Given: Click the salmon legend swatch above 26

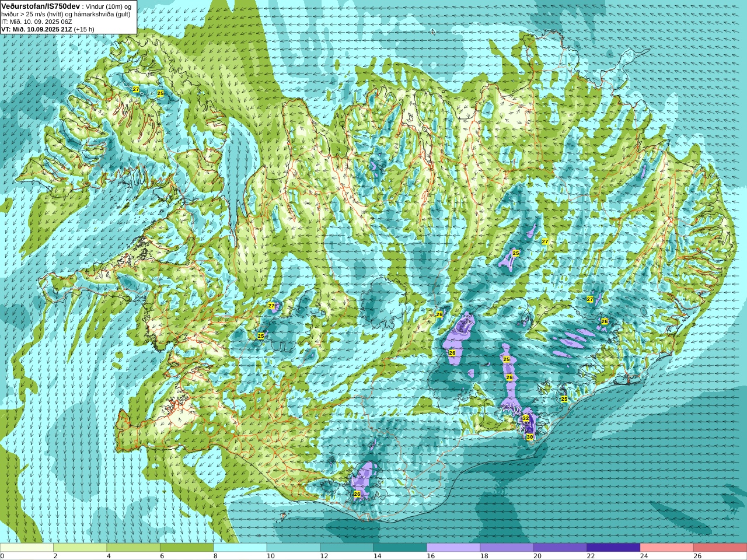Looking at the screenshot, I should pos(720,548).
